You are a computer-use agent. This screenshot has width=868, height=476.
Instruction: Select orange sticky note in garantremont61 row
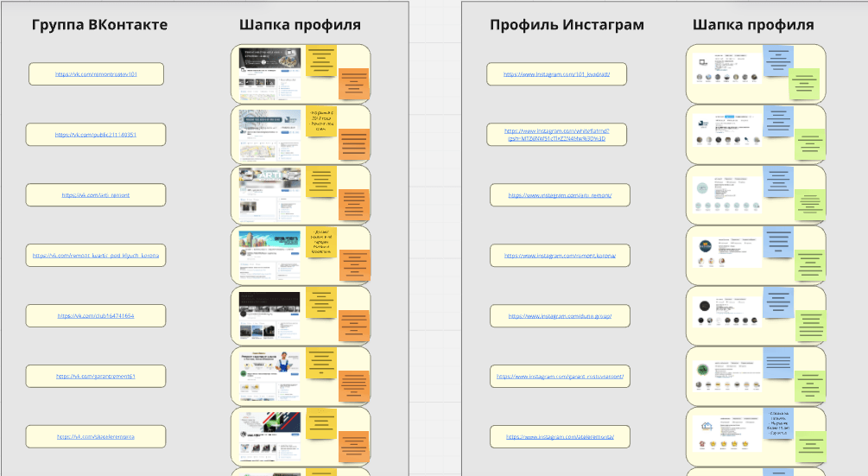click(354, 385)
